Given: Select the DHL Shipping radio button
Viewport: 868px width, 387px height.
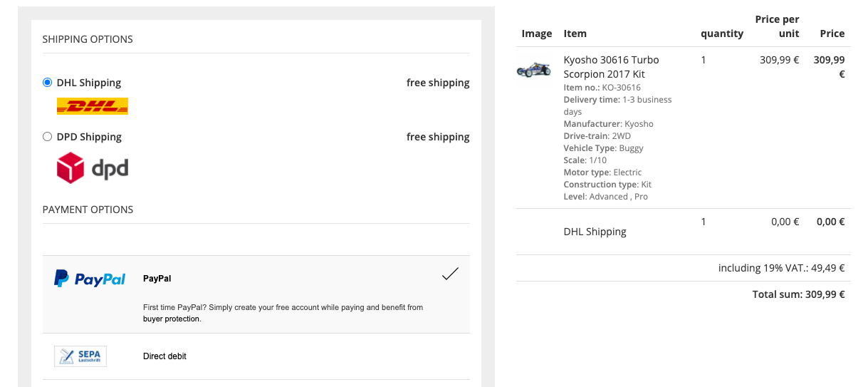Looking at the screenshot, I should tap(48, 83).
